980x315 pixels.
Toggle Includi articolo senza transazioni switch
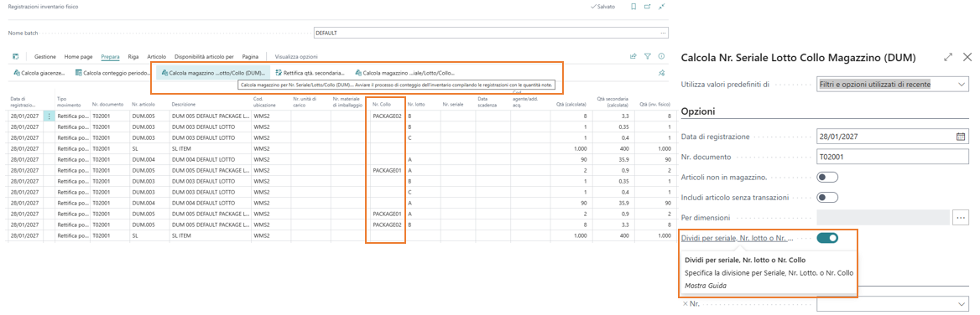(827, 197)
